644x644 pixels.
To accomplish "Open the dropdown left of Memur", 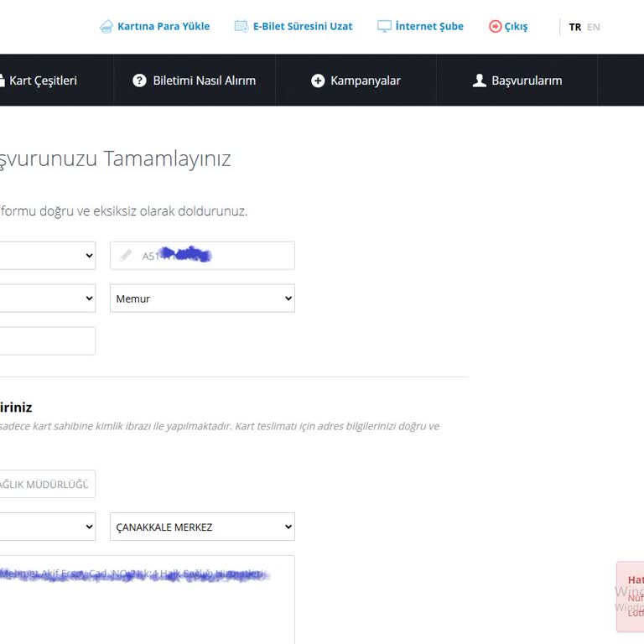I will point(46,299).
